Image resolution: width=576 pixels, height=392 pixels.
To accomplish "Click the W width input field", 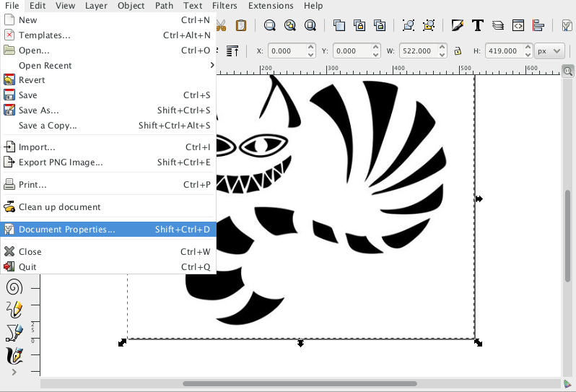I will [x=419, y=51].
